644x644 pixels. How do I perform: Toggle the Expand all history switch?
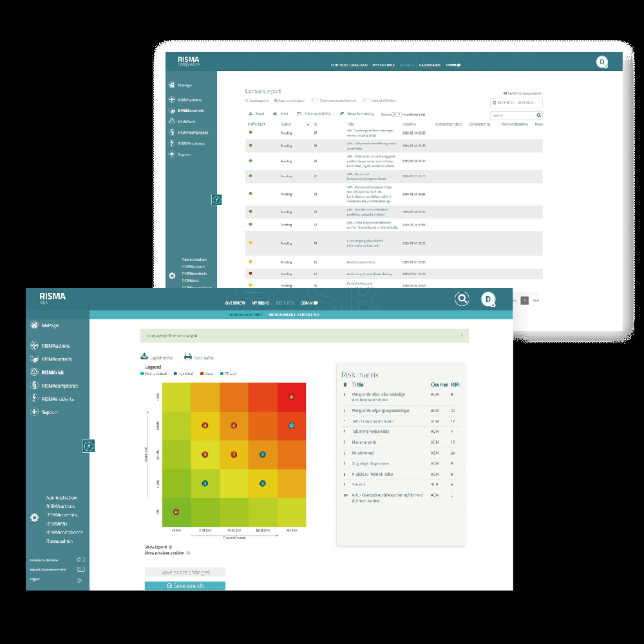click(366, 100)
